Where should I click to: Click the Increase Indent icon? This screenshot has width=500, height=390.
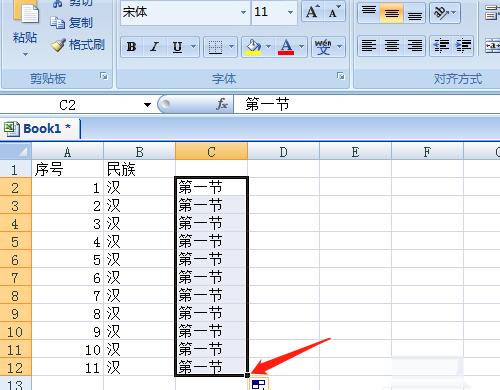463,46
